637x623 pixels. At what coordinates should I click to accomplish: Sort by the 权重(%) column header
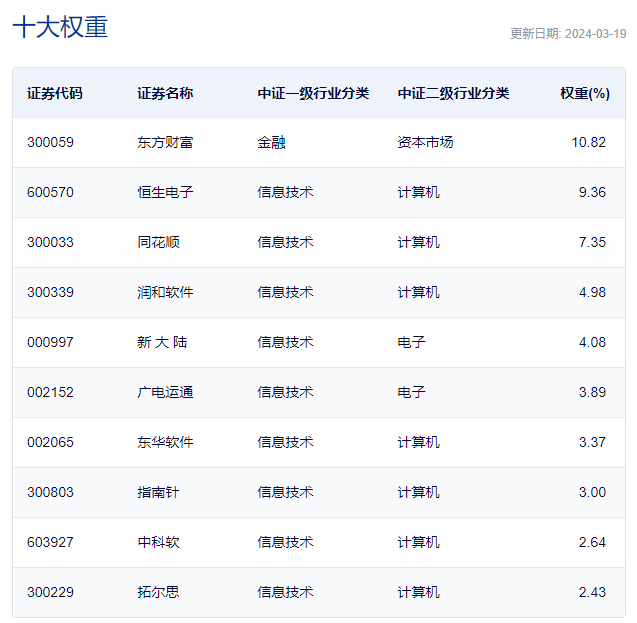(584, 93)
